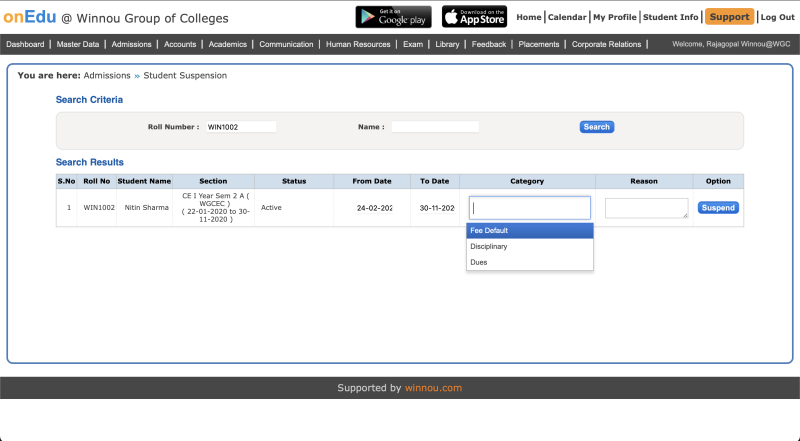Click the Reason text area
Viewport: 800px width, 441px height.
(646, 208)
